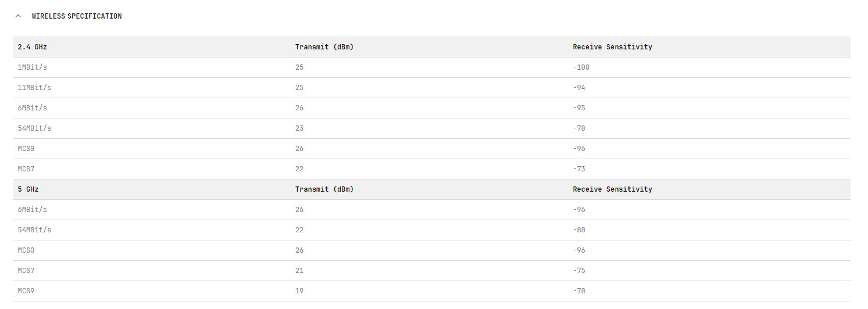Click the -70 receive sensitivity value

pos(579,291)
